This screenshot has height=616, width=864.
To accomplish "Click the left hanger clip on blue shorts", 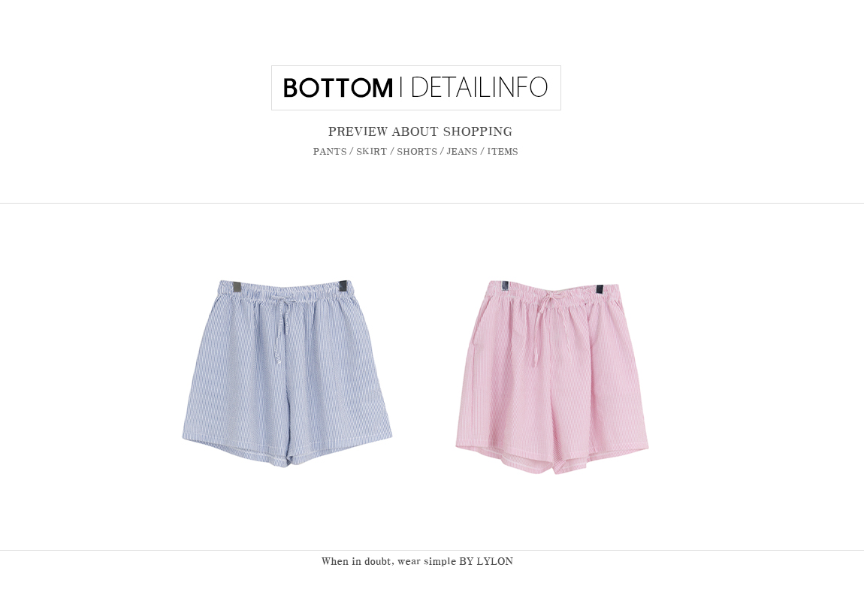I will 237,287.
